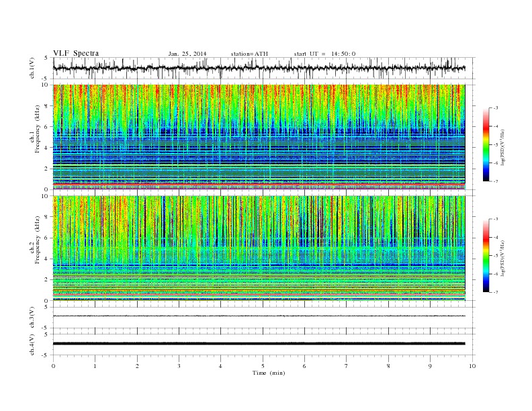Click time axis tick label "10" at the right end
This screenshot has height=411, width=532.
pos(472,366)
